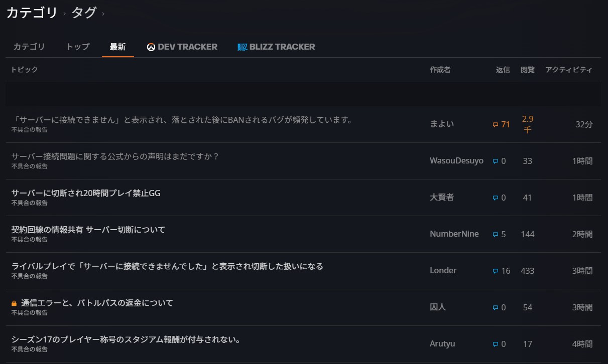Click the reply icon in the WasouDesuyo row

coord(496,161)
